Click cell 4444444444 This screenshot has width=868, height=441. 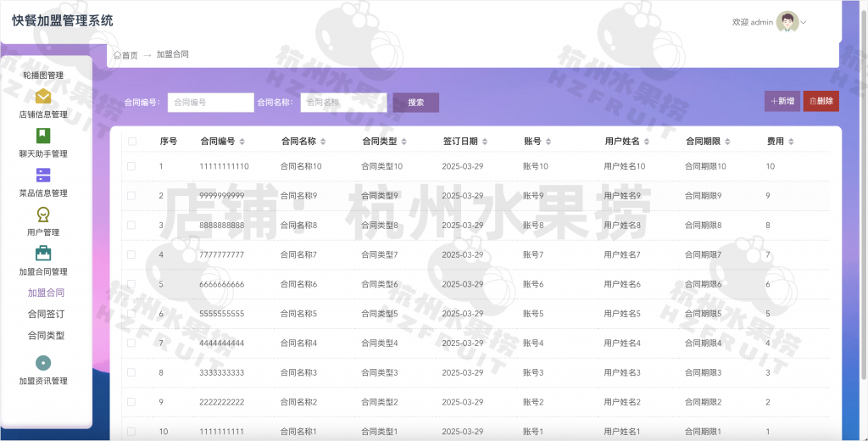222,343
